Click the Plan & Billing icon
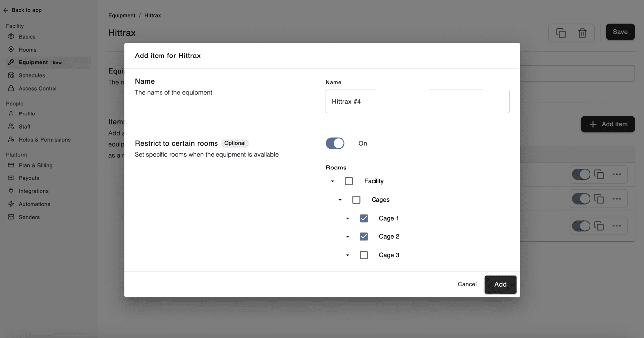Image resolution: width=644 pixels, height=338 pixels. tap(11, 165)
